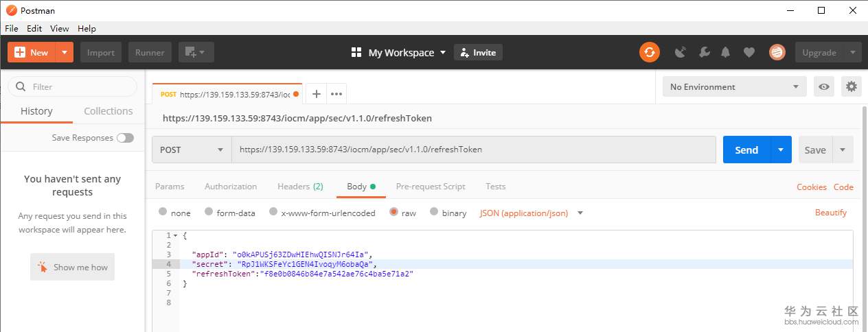Open manage environments gear icon
This screenshot has width=868, height=332.
coord(852,86)
